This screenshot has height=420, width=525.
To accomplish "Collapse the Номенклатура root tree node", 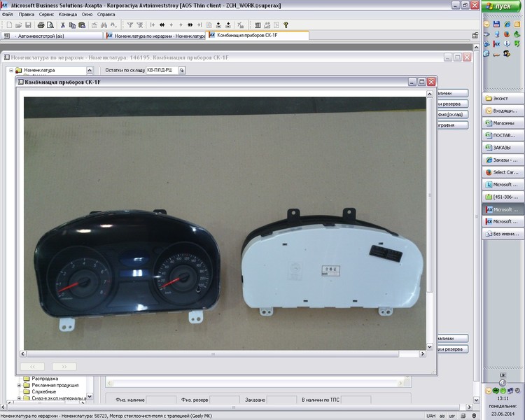I will pos(11,70).
